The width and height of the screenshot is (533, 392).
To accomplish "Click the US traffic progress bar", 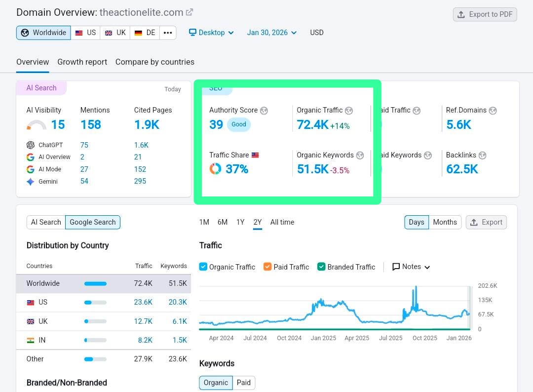I will pos(96,303).
